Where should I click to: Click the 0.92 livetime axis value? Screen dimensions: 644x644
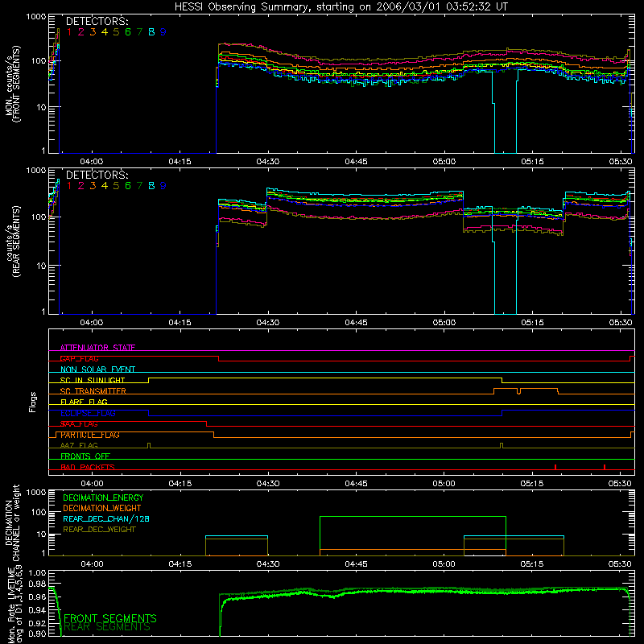click(37, 623)
